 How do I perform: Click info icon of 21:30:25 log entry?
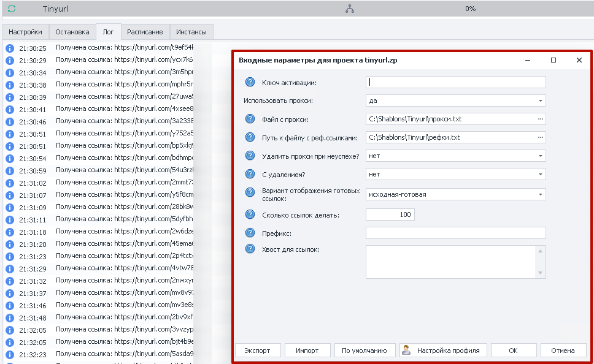[10, 48]
